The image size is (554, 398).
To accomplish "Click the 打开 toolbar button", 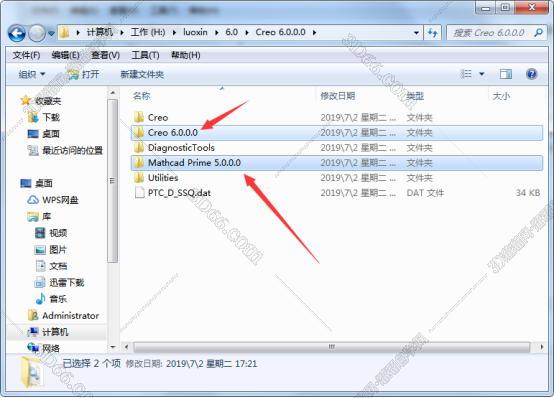I will click(84, 74).
